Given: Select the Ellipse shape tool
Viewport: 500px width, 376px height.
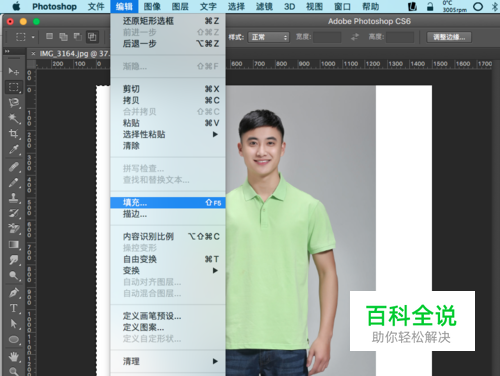Looking at the screenshot, I should [14, 339].
